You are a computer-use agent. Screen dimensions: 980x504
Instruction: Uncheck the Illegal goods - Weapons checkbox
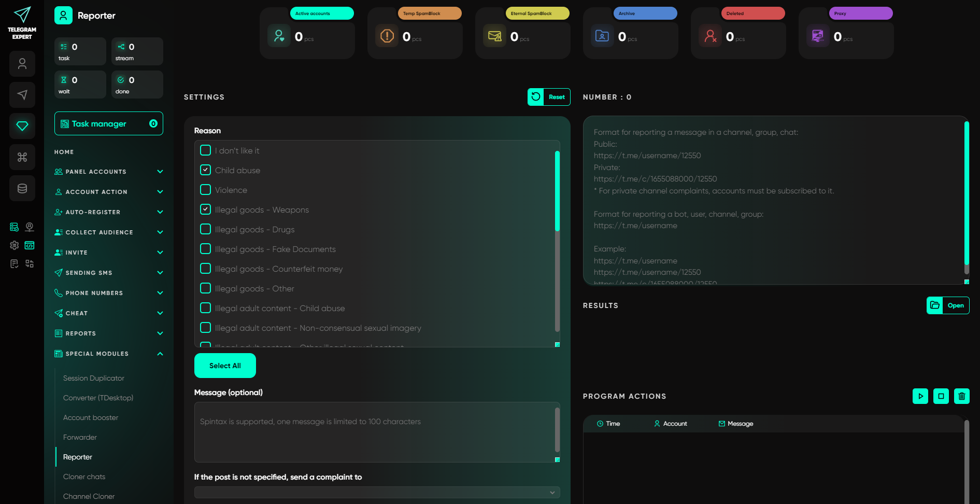pyautogui.click(x=206, y=209)
